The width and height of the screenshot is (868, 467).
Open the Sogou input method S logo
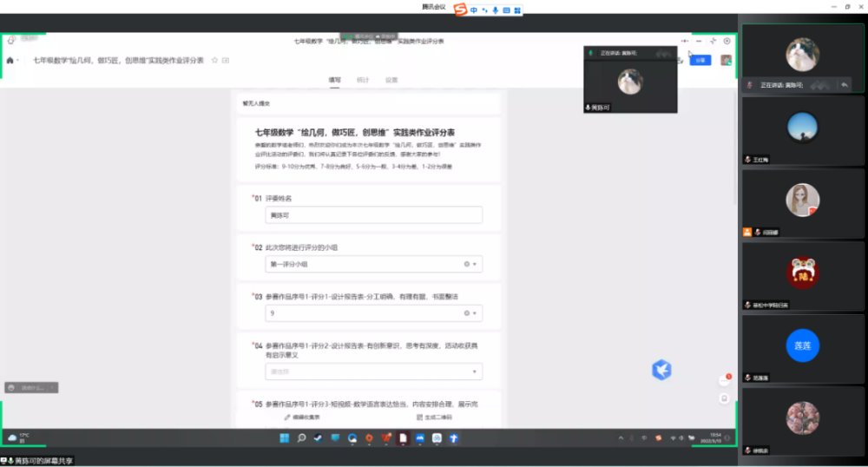pos(461,10)
